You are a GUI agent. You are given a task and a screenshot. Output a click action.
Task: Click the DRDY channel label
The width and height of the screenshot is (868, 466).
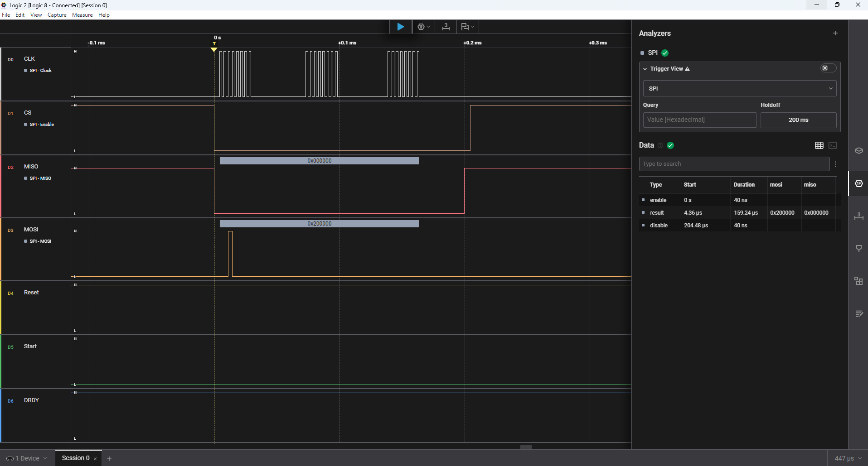[x=31, y=400]
